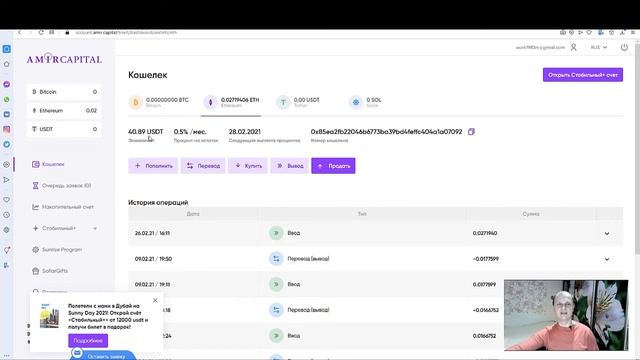The width and height of the screenshot is (640, 360).
Task: Click the power logout icon
Action: click(x=624, y=47)
